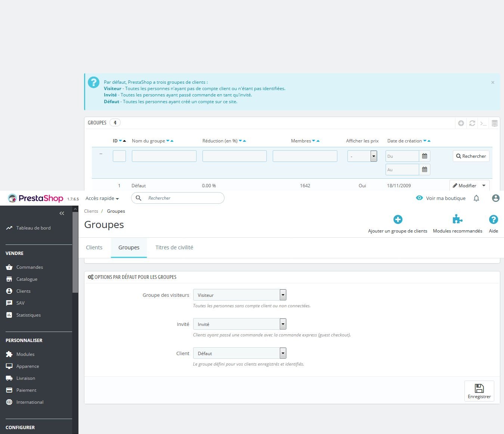The image size is (504, 434).
Task: Expand Modifier actions caret for Défaut row
Action: tap(484, 186)
